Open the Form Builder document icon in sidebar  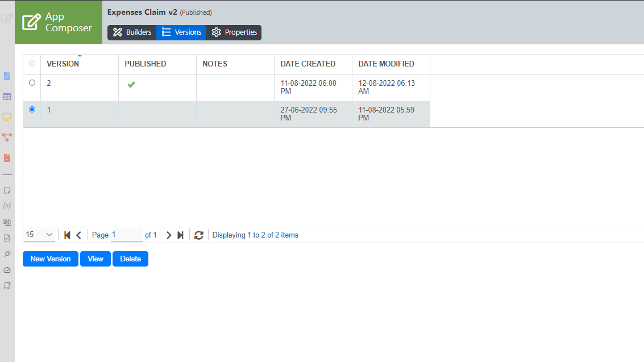click(x=7, y=76)
